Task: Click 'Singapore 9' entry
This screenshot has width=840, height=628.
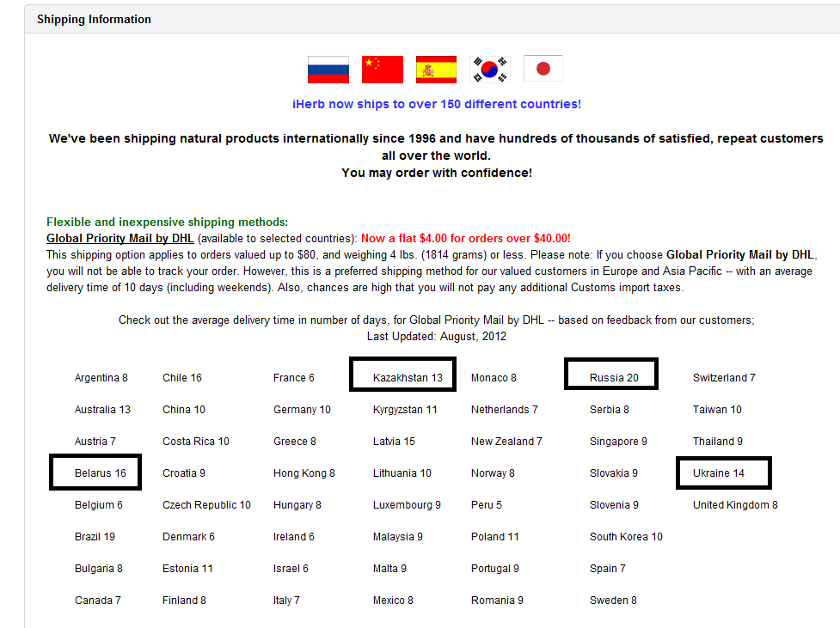Action: coord(618,442)
